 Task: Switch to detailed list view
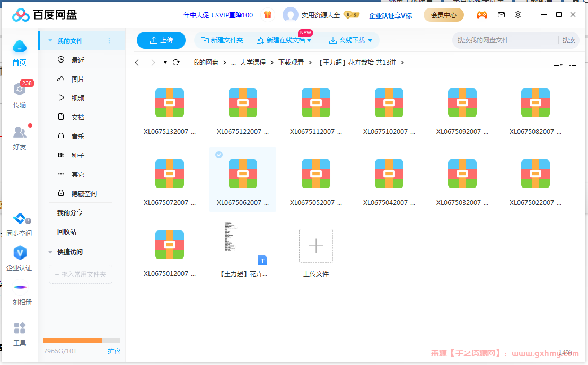573,63
